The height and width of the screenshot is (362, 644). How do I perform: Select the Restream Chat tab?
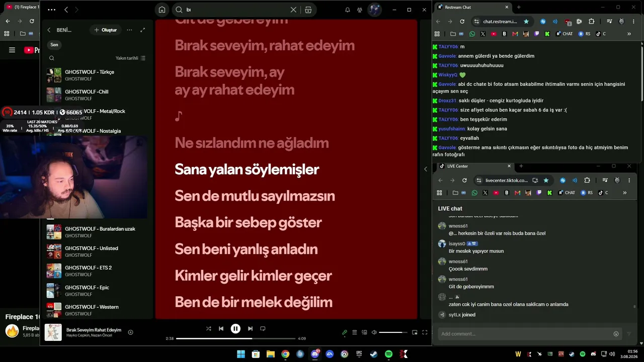[x=473, y=7]
